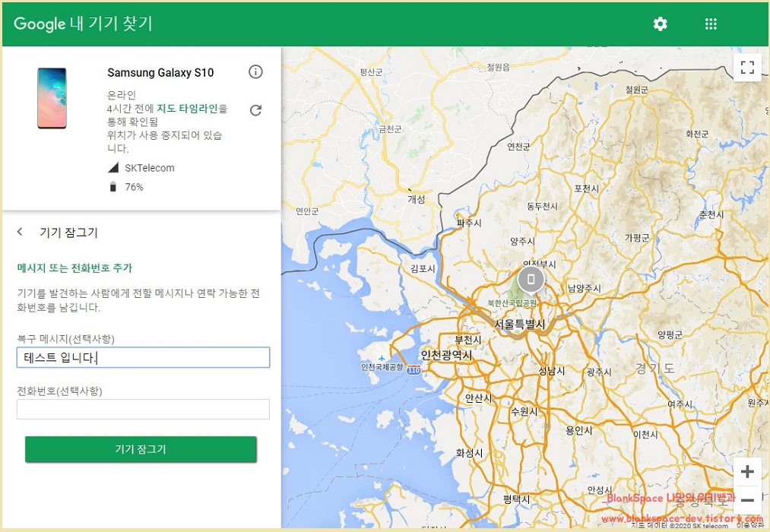
Task: Go back from 기기 잠그기 panel
Action: click(20, 232)
